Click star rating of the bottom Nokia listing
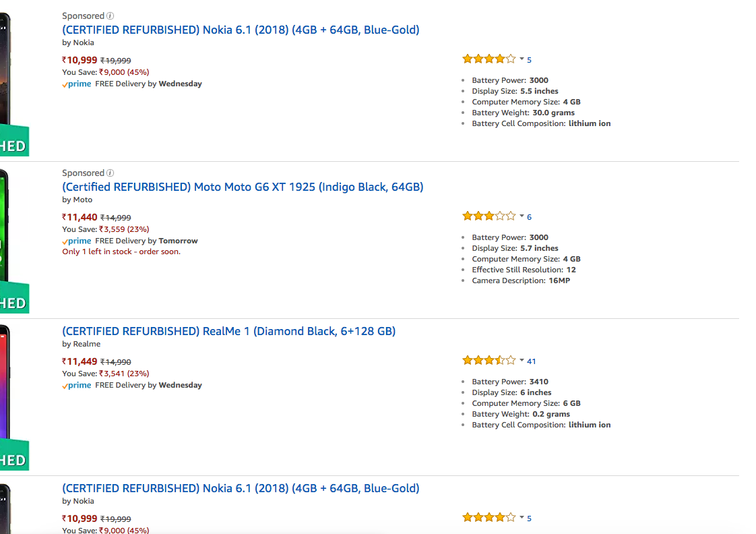The image size is (756, 534). click(489, 518)
